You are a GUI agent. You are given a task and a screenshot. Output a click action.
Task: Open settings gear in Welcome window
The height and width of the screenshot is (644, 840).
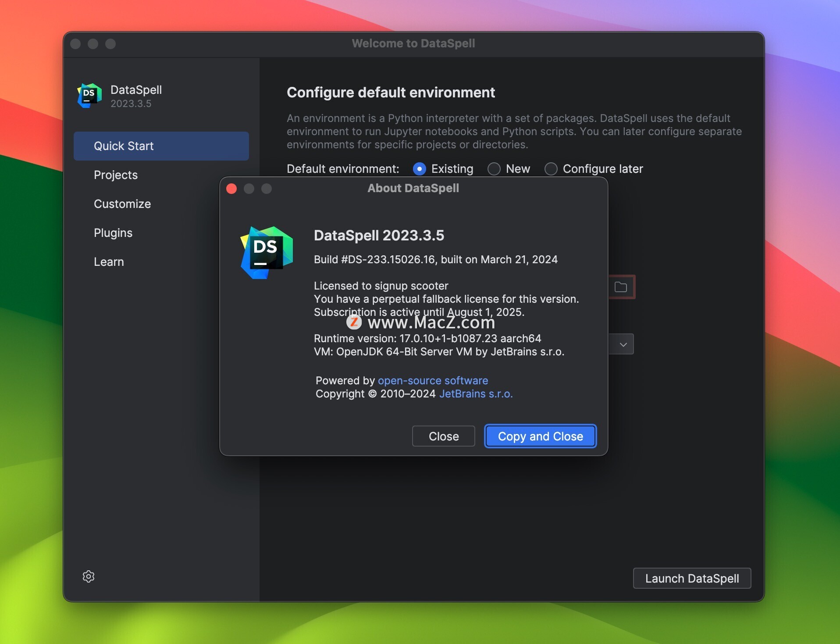click(x=89, y=576)
